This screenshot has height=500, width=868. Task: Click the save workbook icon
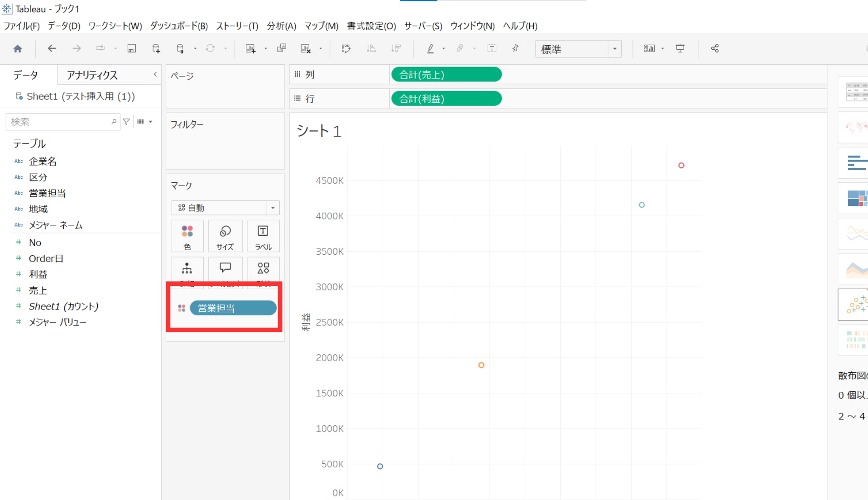[132, 48]
